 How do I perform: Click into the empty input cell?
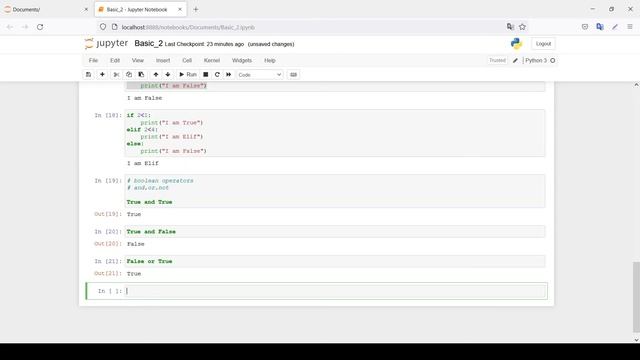click(335, 291)
